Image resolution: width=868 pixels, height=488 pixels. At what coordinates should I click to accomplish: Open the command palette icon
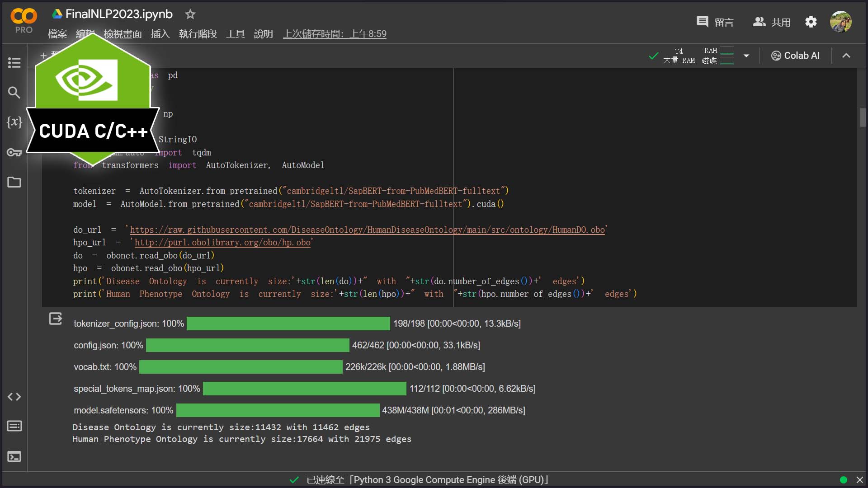pos(14,426)
